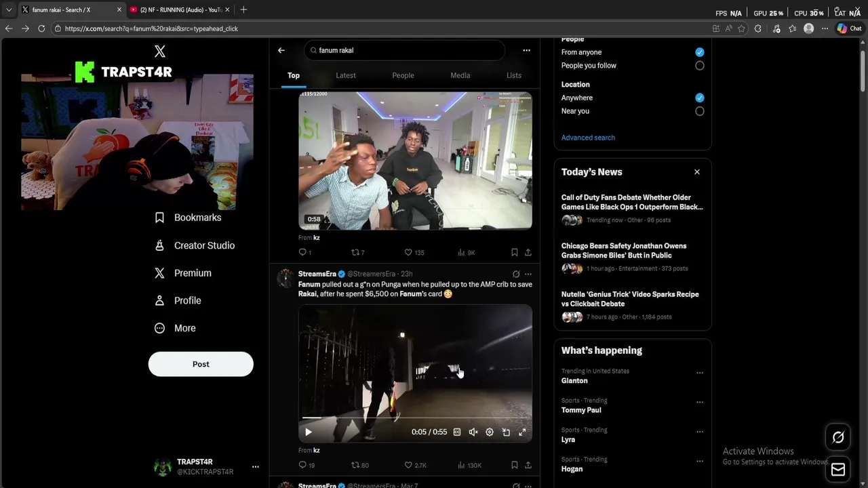Seek on the StreamersEra video progress bar

click(415, 418)
